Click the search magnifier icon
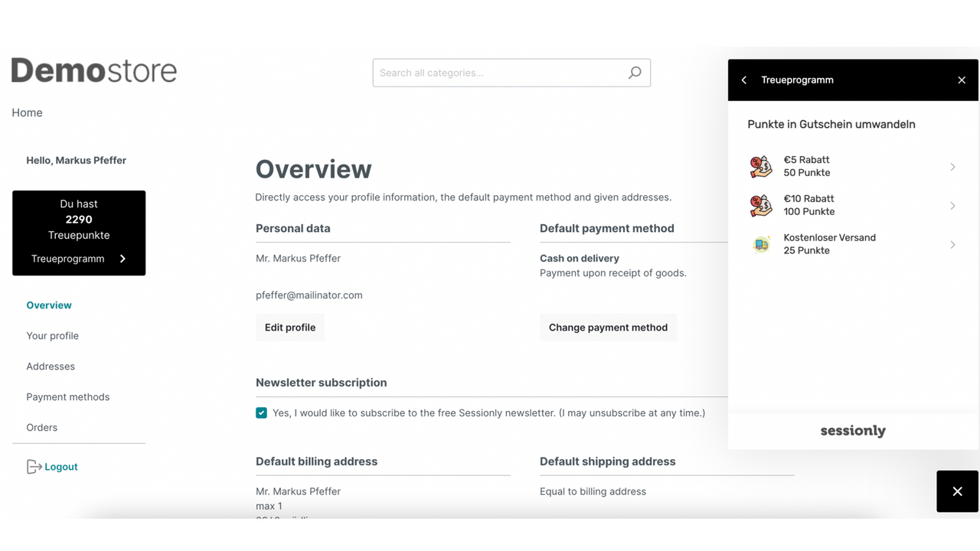The image size is (980, 551). tap(635, 73)
